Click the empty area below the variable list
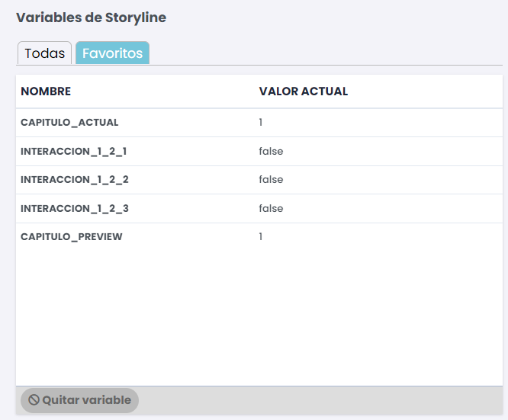The image size is (508, 420). click(x=259, y=319)
